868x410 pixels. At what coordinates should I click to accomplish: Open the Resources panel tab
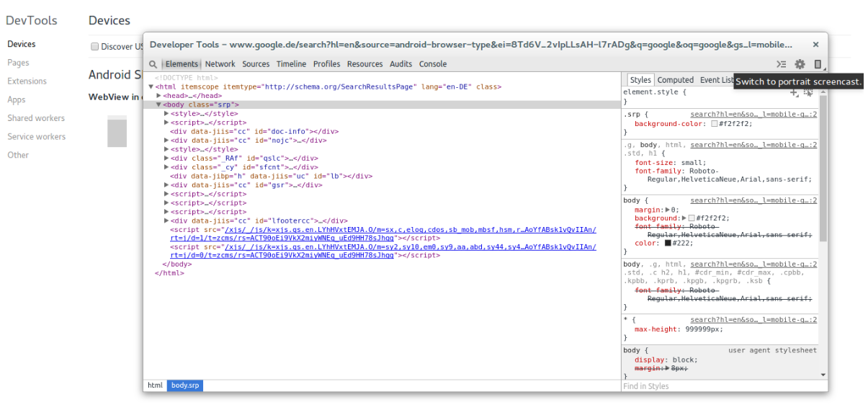(365, 64)
